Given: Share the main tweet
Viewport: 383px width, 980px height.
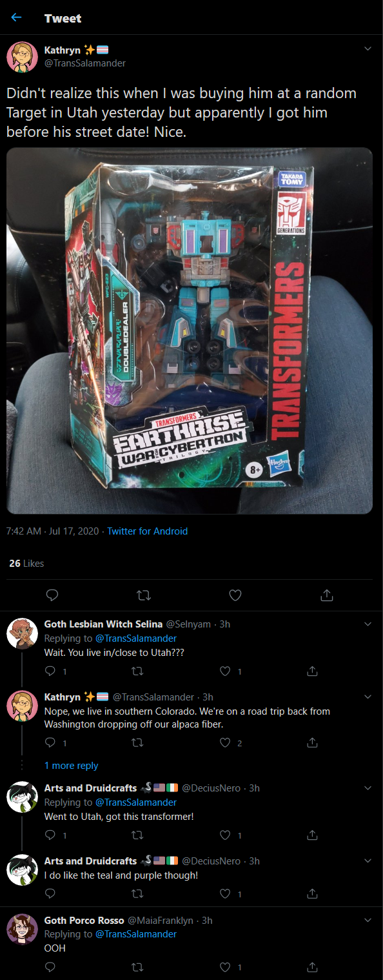Looking at the screenshot, I should click(327, 595).
